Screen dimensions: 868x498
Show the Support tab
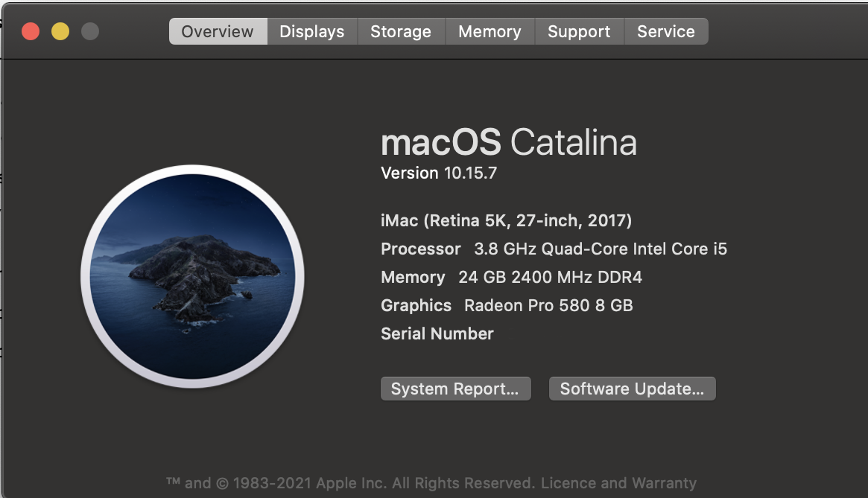pos(579,31)
